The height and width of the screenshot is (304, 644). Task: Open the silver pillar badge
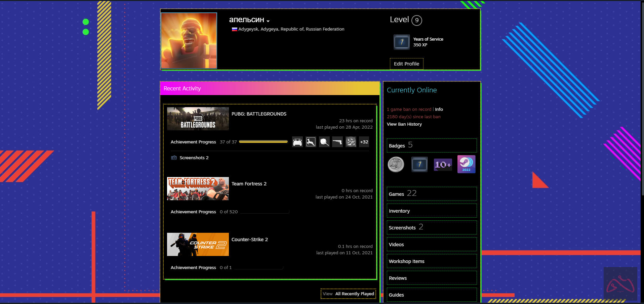coord(396,164)
